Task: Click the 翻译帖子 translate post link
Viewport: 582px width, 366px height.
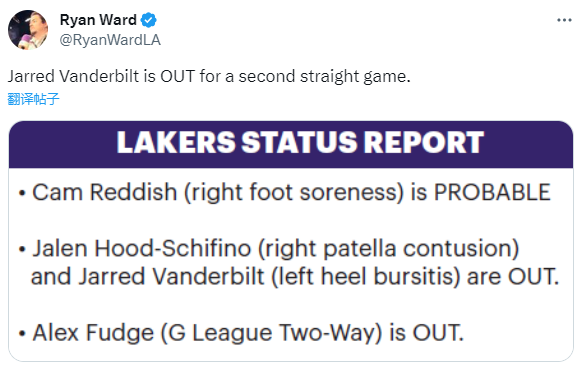Action: coord(33,99)
